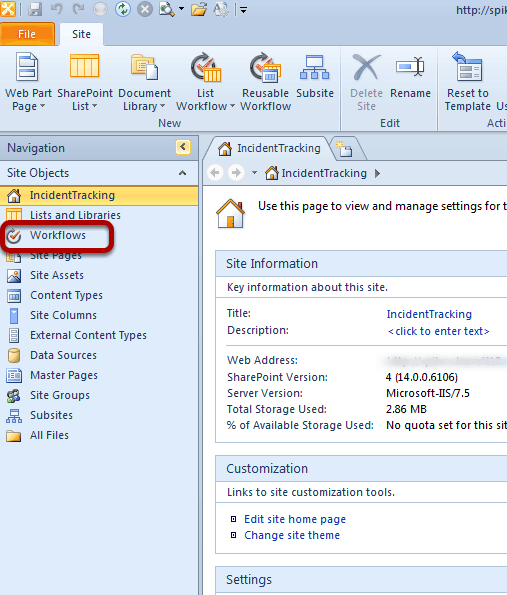Open the Customize Quick Access Toolbar arrow
507x595 pixels.
243,10
